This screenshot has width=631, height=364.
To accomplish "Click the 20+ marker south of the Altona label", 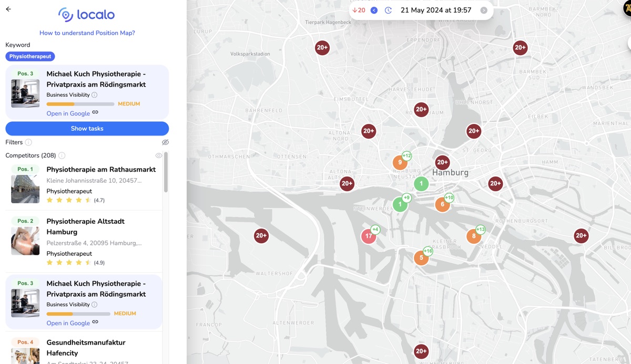I will tap(347, 183).
